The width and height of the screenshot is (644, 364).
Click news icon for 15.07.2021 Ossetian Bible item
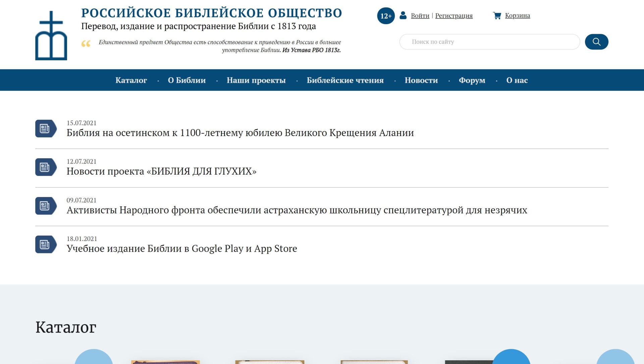pyautogui.click(x=46, y=129)
